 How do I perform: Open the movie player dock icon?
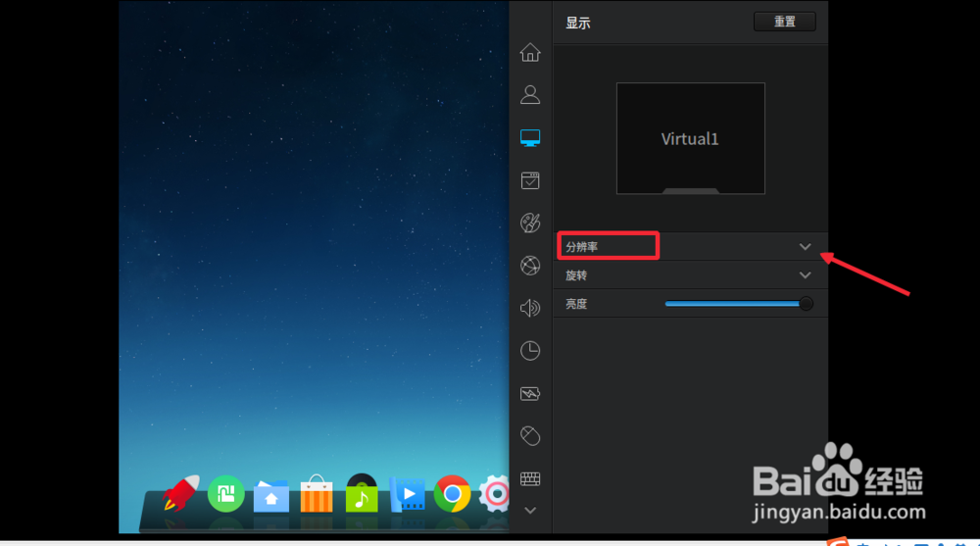(407, 494)
